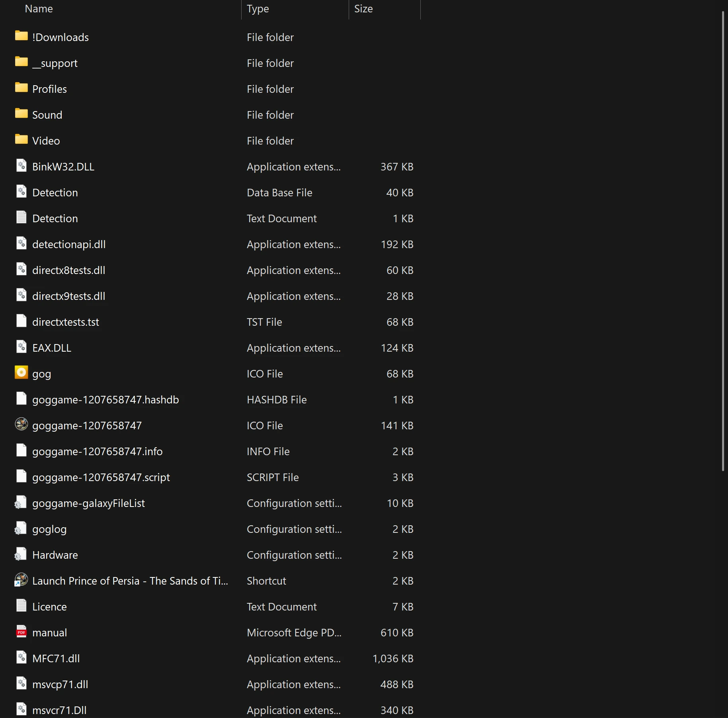Select file name msvcr71.Dll

59,710
